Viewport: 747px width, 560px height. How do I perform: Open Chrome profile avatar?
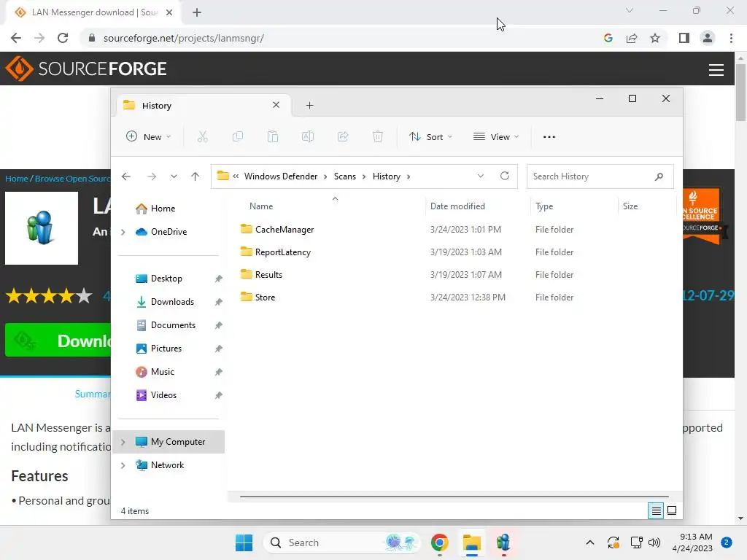coord(708,38)
